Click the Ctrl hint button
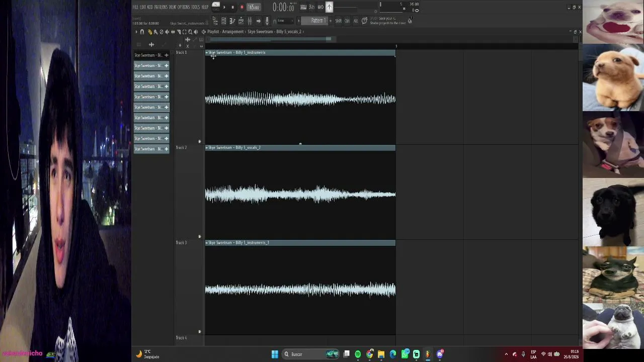Viewport: 644px width, 362px height. point(347,21)
